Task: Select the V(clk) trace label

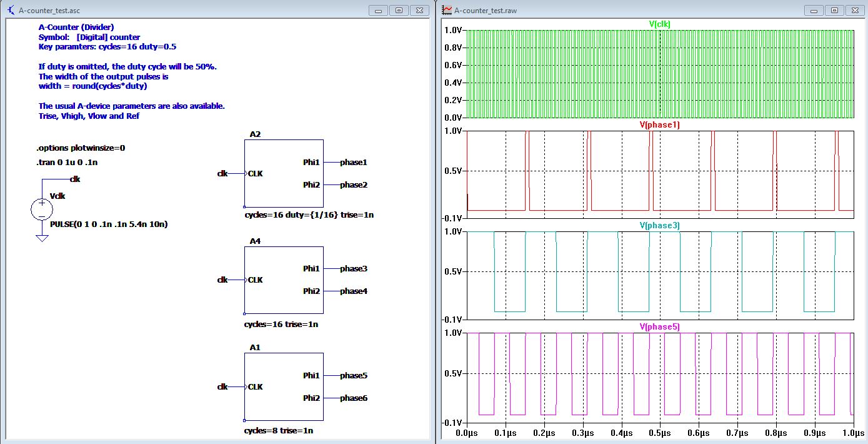Action: pyautogui.click(x=659, y=24)
